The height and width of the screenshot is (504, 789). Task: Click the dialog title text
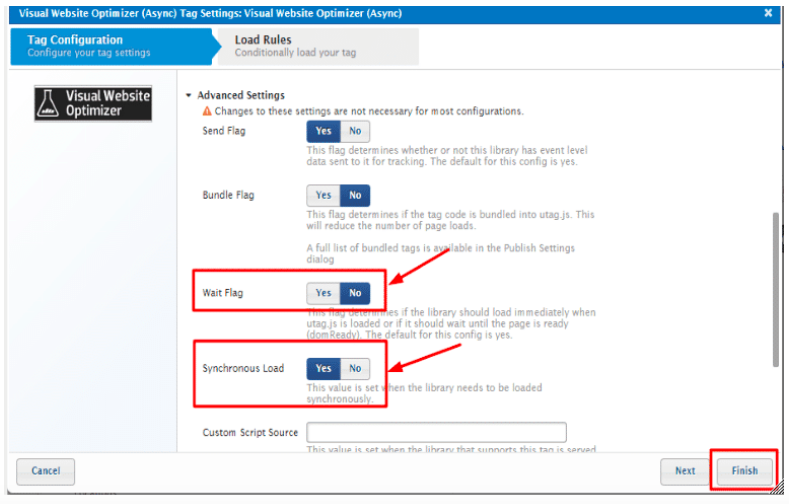[x=210, y=13]
